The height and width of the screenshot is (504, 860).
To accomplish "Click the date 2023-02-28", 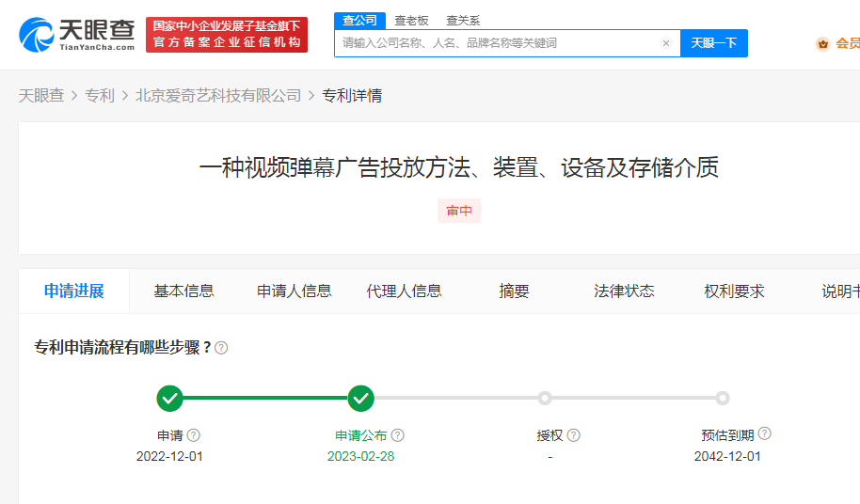I will [x=361, y=456].
